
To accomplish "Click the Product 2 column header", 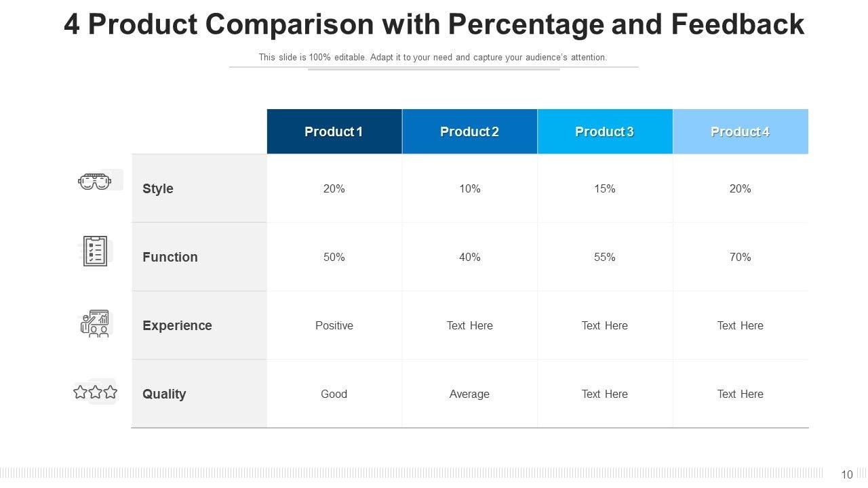I will [x=469, y=131].
